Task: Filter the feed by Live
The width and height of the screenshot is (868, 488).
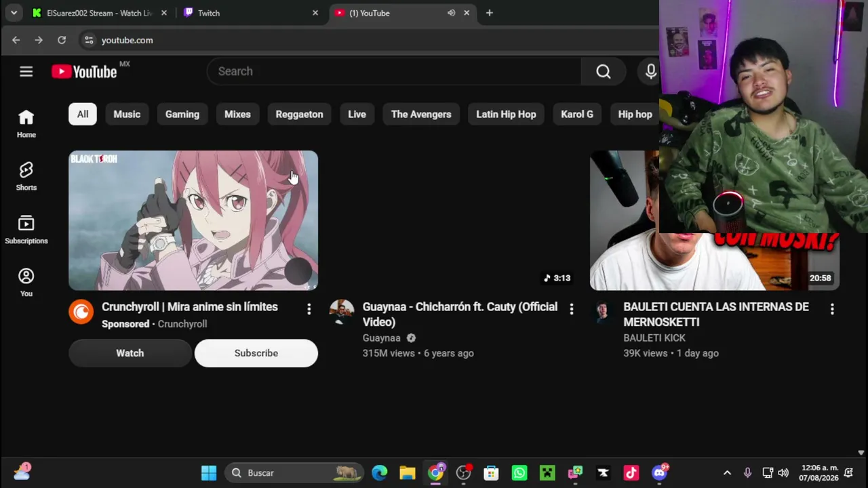Action: pyautogui.click(x=357, y=114)
